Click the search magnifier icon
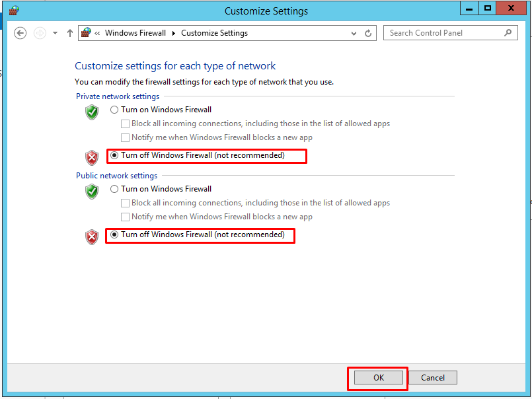The height and width of the screenshot is (399, 532). tap(508, 33)
